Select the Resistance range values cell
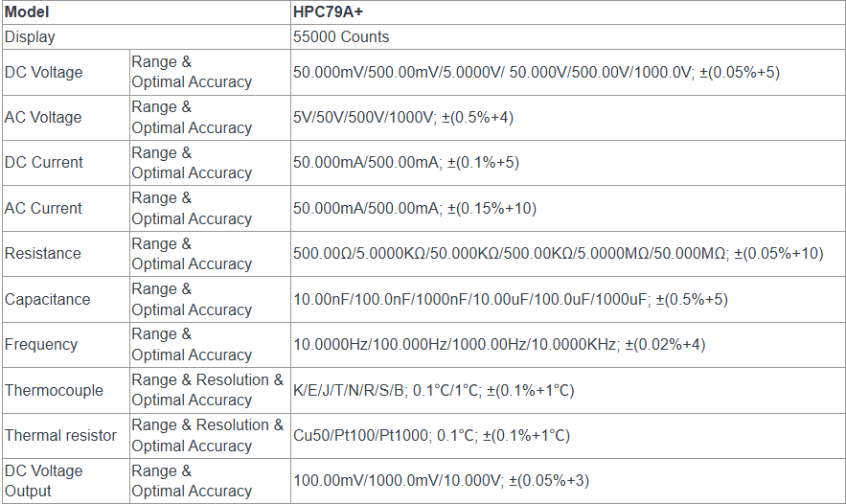The image size is (846, 504). [558, 253]
